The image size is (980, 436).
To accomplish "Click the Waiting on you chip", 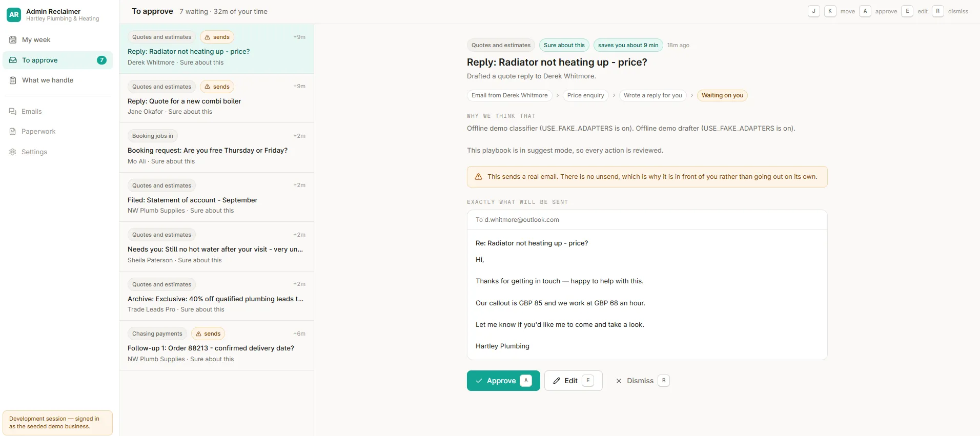I will (722, 95).
